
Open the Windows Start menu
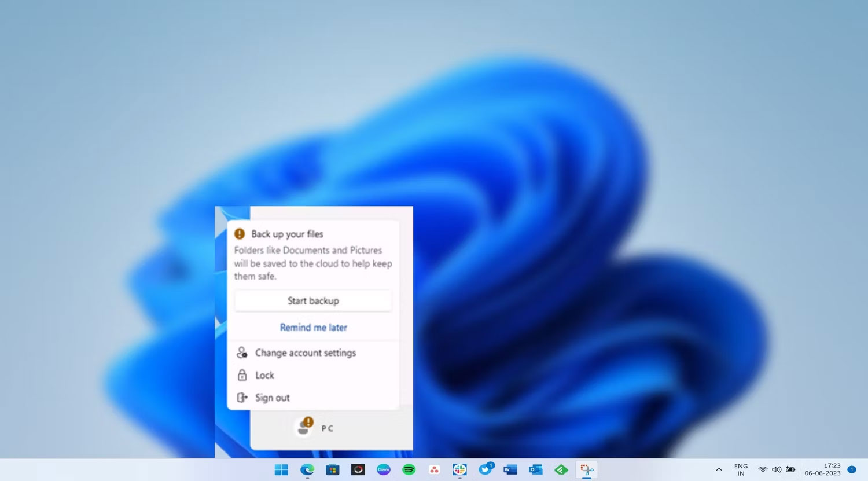(x=282, y=469)
